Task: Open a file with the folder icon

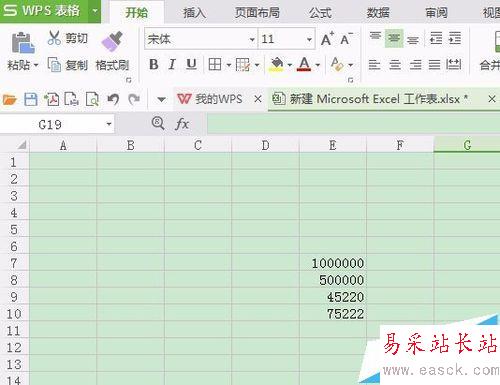Action: 9,99
